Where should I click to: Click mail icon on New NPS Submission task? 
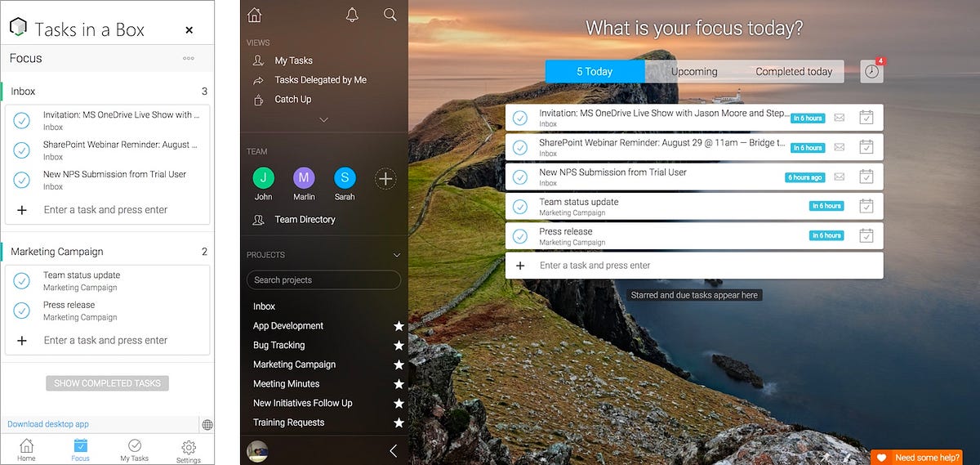(839, 177)
